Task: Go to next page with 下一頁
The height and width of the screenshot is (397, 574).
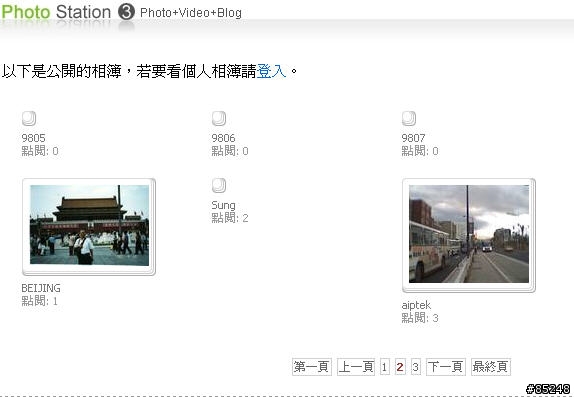Action: point(446,367)
